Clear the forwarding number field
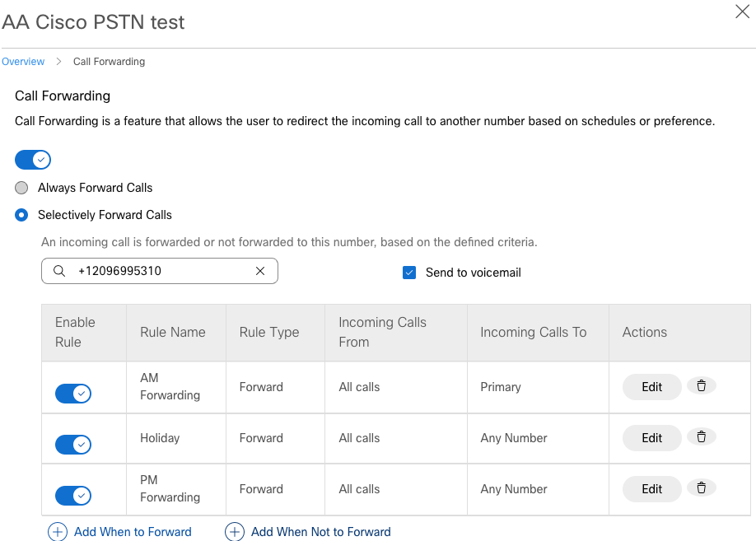 260,271
